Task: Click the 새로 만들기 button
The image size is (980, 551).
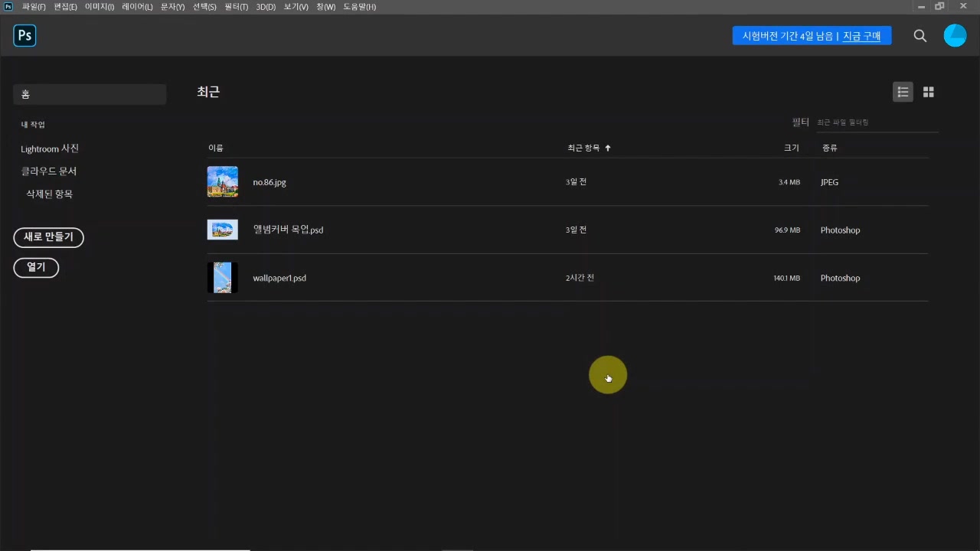Action: [48, 237]
